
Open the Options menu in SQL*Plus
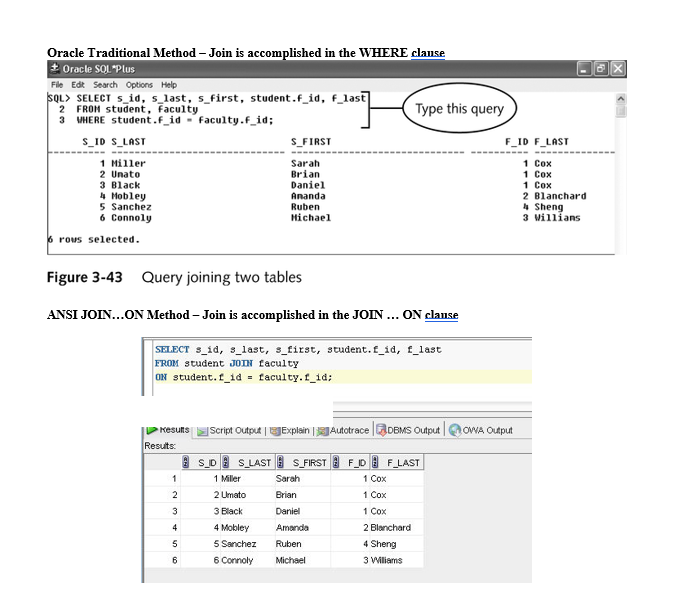pyautogui.click(x=139, y=85)
